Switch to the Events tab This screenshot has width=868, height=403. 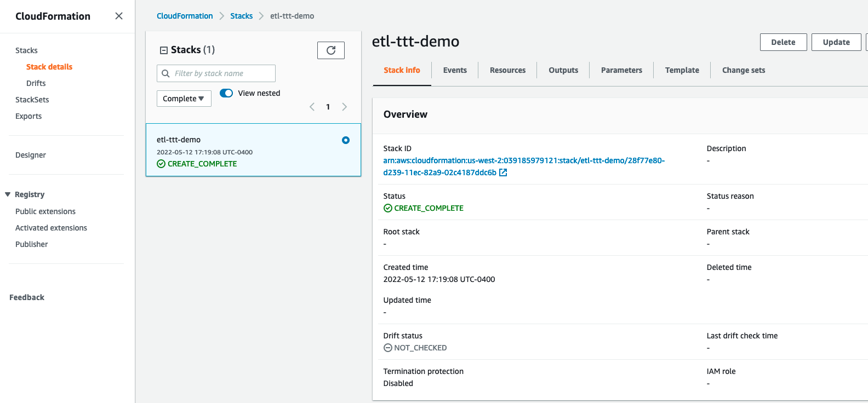[455, 70]
